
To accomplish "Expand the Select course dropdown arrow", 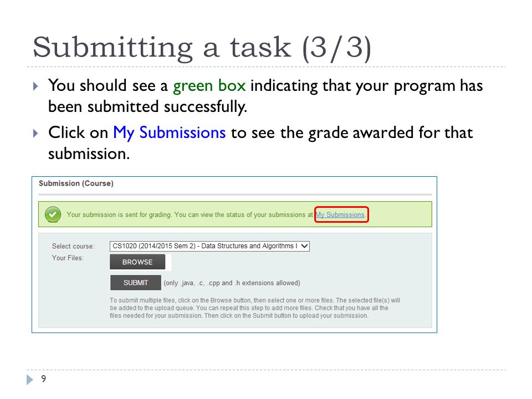I will [304, 246].
